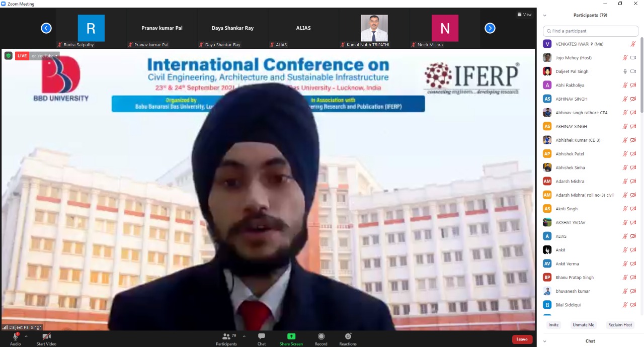The height and width of the screenshot is (347, 644).
Task: Click video-off icon for Abhinav singh rathore CE4
Action: [633, 113]
